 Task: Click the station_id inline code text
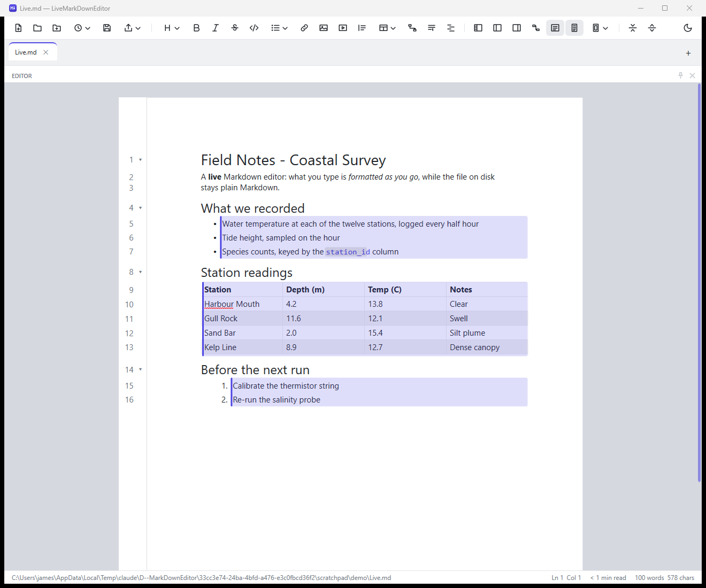coord(348,252)
